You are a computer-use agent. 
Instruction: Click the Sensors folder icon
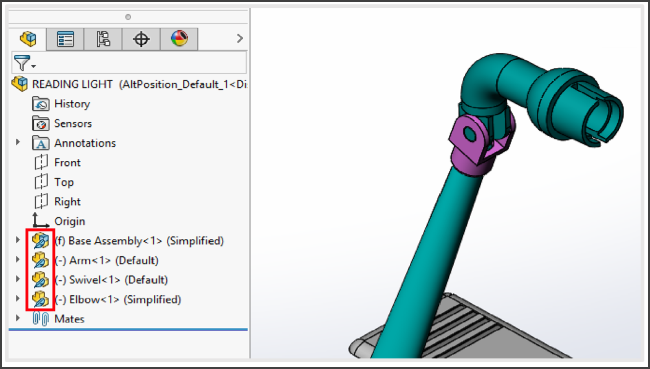[x=41, y=123]
